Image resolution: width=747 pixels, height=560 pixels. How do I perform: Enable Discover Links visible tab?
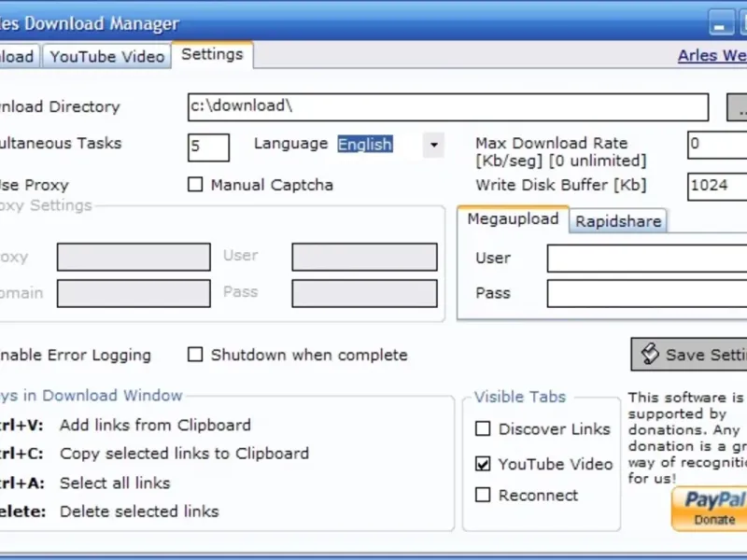tap(483, 428)
